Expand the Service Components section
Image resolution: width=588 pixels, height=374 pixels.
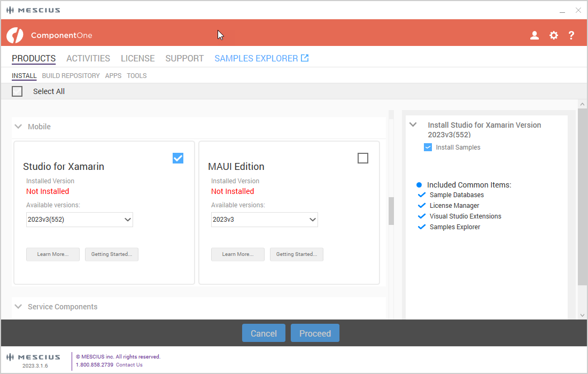19,307
